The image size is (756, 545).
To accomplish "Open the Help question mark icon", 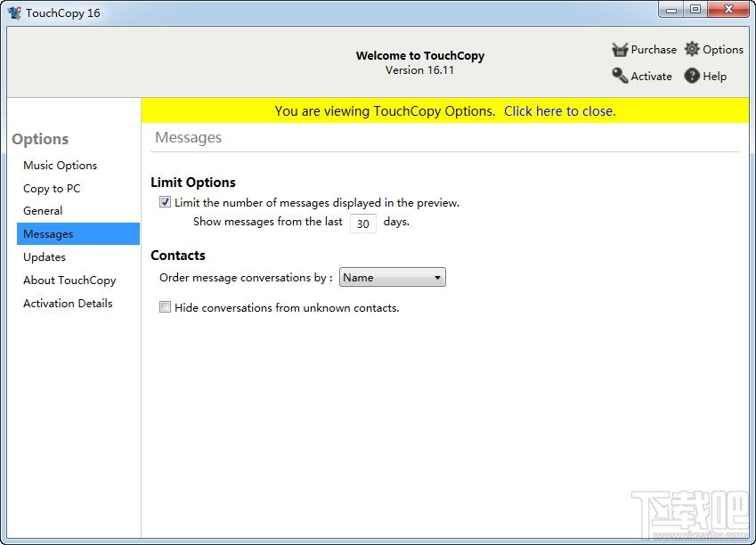I will 692,76.
